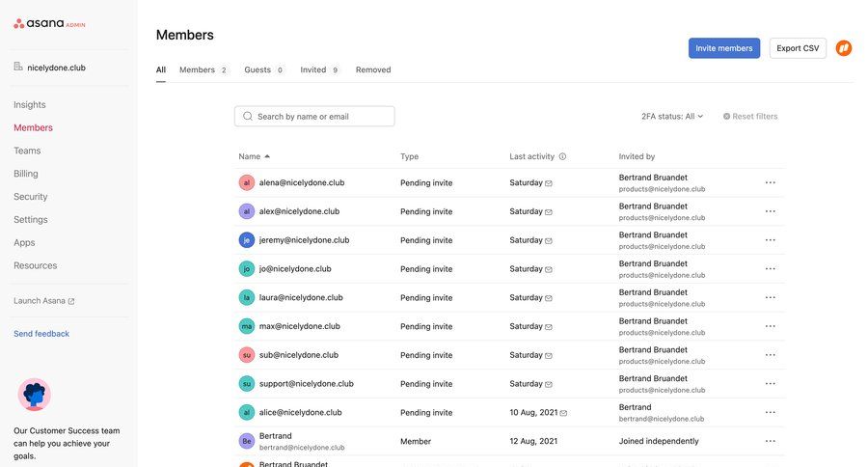The height and width of the screenshot is (467, 868).
Task: Open more actions for alena@nicelydone.club
Action: 770,182
